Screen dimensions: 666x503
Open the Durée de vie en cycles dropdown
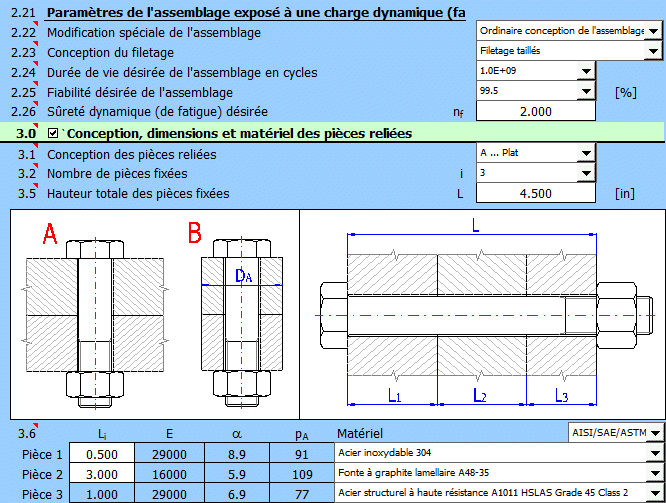587,71
